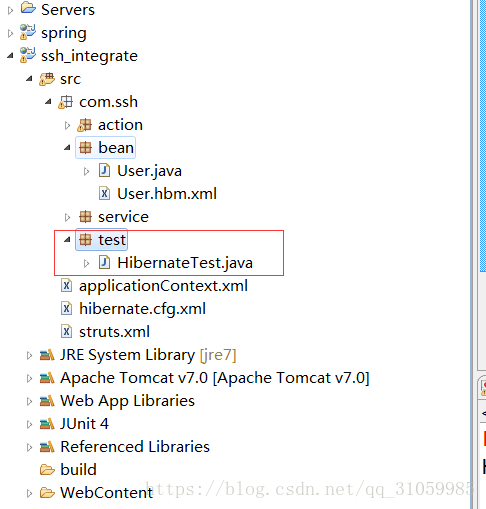Click the User.java file icon
The width and height of the screenshot is (486, 509).
pos(104,170)
